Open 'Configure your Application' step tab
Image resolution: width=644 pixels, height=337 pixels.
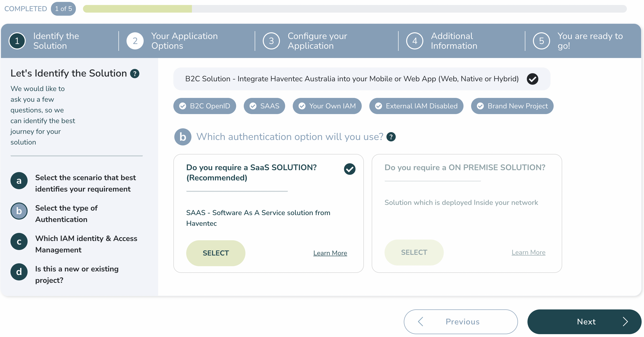point(317,41)
